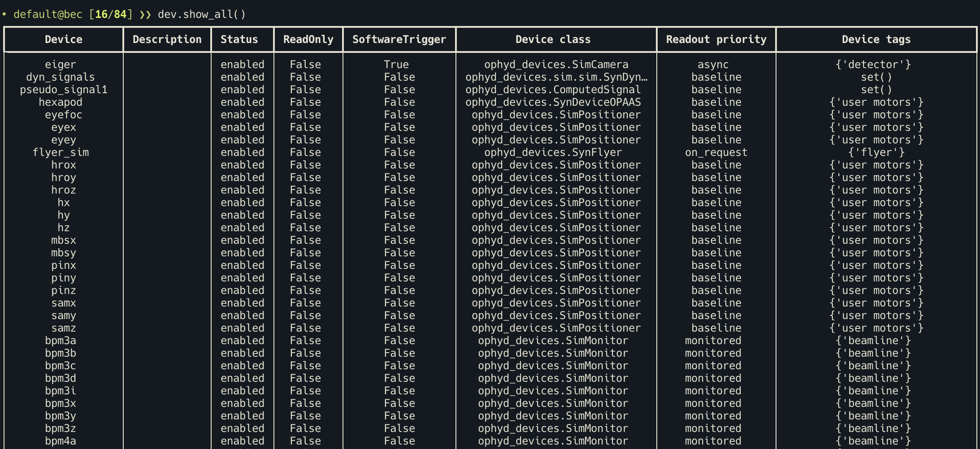980x449 pixels.
Task: Click the True SoftwareTrigger value for eiger
Action: click(x=396, y=65)
